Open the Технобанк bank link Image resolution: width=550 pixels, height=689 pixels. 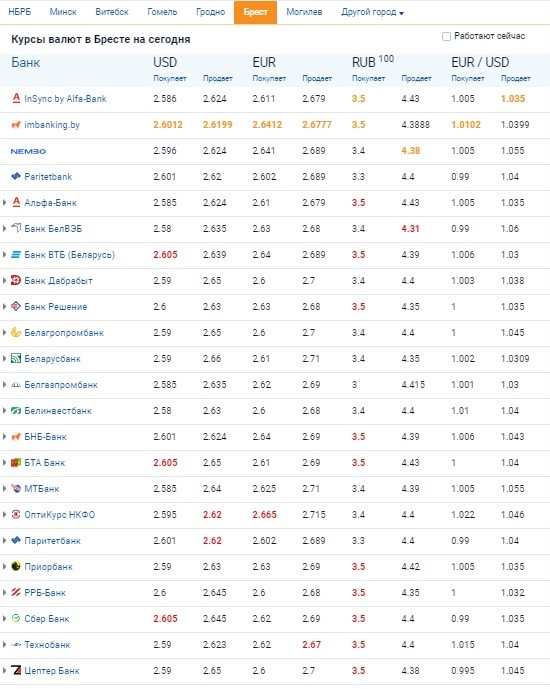click(47, 645)
